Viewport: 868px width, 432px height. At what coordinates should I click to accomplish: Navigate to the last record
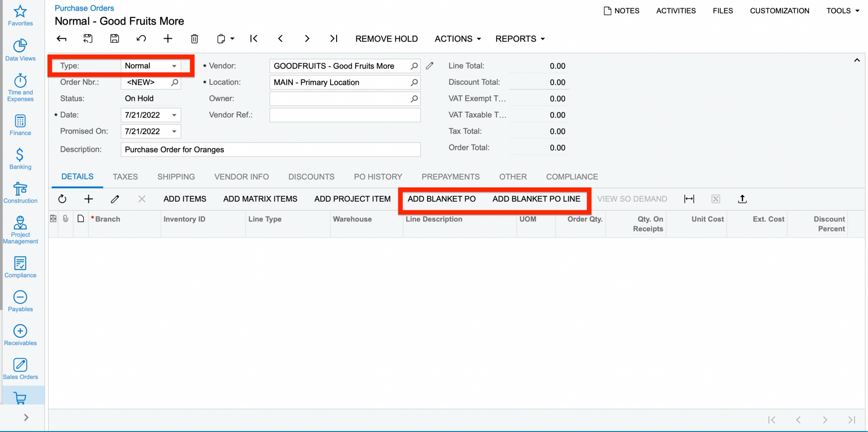tap(334, 39)
